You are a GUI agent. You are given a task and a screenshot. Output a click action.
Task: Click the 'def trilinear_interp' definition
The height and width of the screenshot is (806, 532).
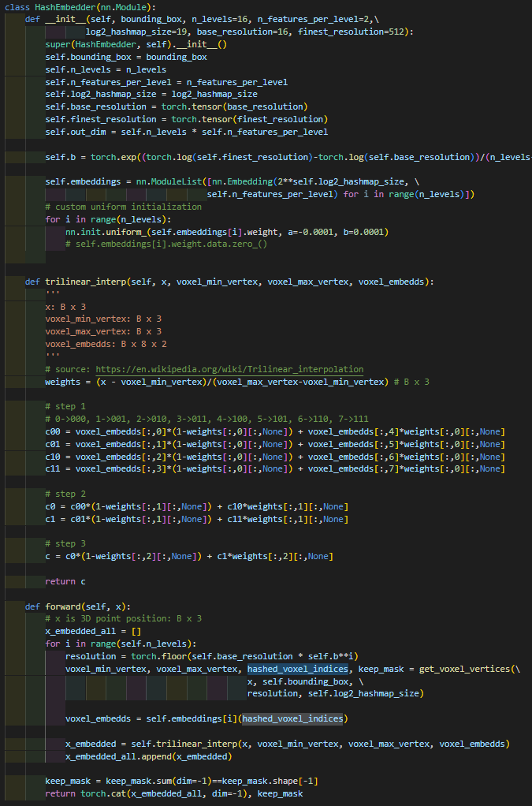coord(229,282)
